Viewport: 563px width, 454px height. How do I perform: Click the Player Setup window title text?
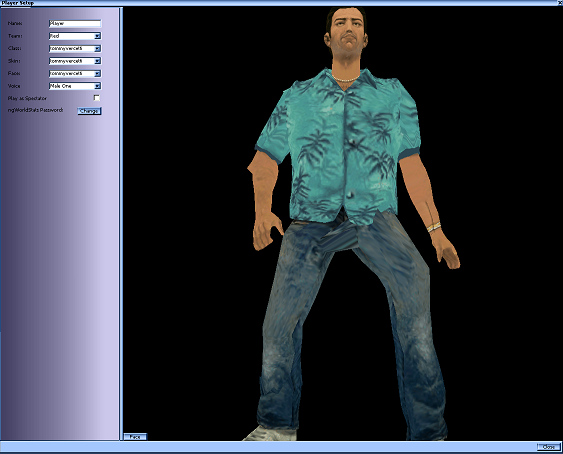18,3
